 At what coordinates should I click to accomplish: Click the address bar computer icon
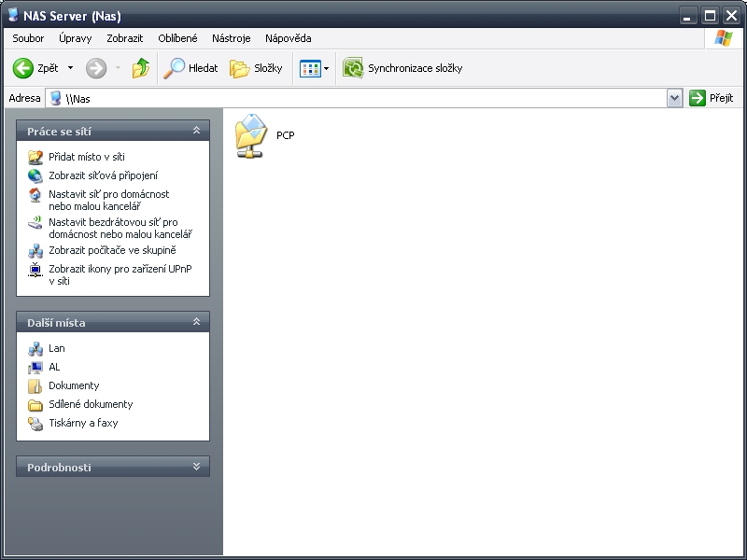56,98
